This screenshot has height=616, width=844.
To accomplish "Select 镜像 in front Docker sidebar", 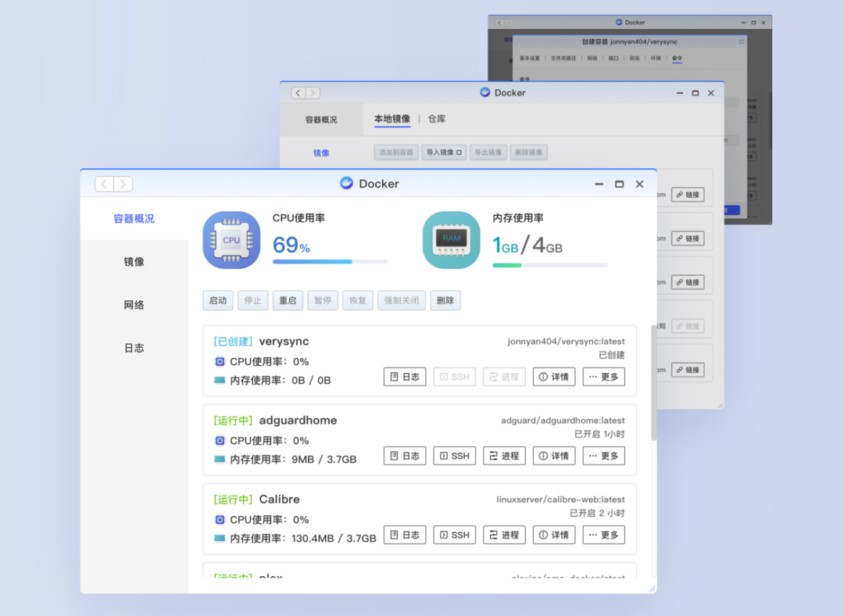I will 134,262.
